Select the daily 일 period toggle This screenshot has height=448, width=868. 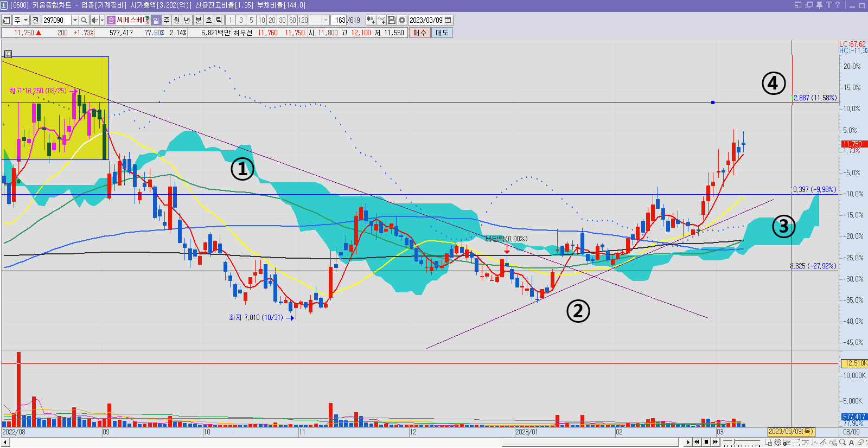[x=156, y=20]
